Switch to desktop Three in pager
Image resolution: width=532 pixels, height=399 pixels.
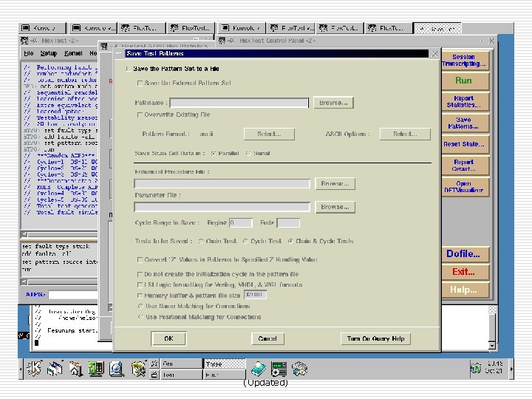point(224,364)
